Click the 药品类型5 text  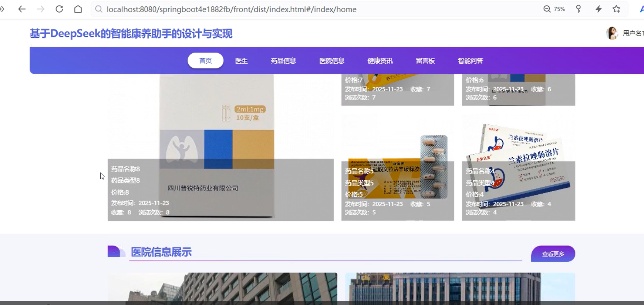tap(359, 183)
